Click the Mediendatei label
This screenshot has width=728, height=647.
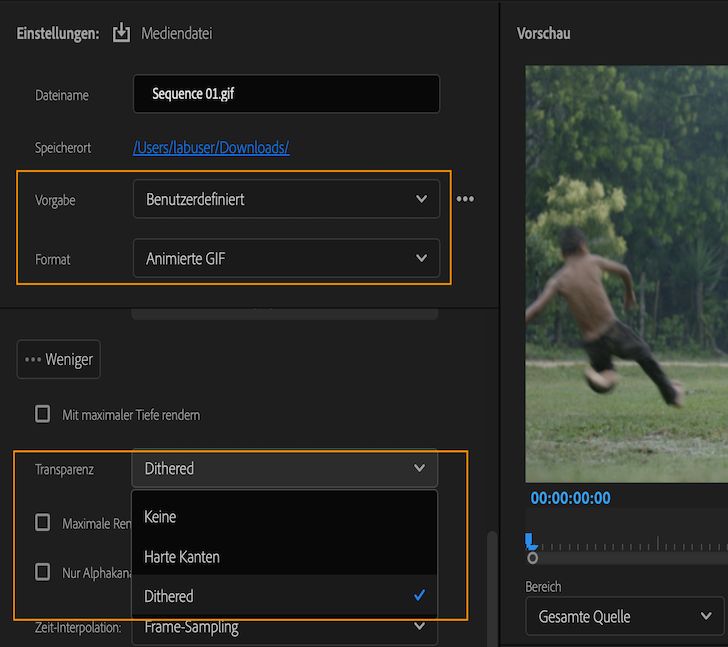(x=177, y=33)
